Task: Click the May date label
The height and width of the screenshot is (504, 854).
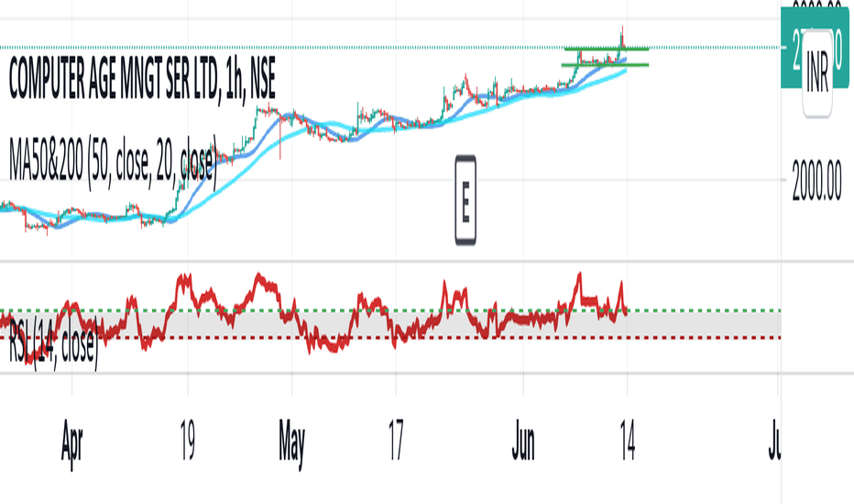Action: [x=292, y=443]
